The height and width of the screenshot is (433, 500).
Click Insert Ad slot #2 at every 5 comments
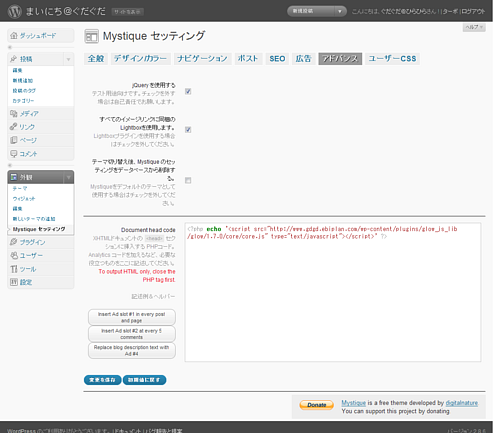[132, 334]
